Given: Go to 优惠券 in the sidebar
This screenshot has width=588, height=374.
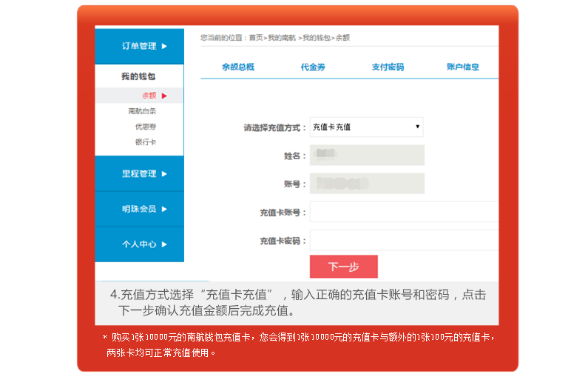Looking at the screenshot, I should [145, 127].
